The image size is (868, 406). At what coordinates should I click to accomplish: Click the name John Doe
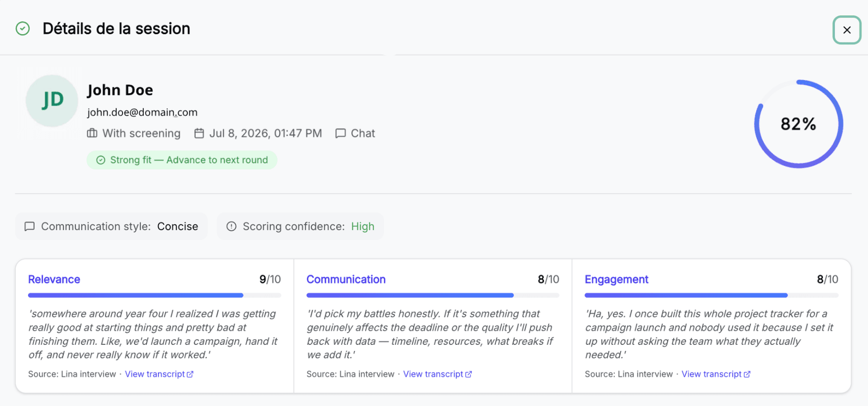pyautogui.click(x=120, y=90)
